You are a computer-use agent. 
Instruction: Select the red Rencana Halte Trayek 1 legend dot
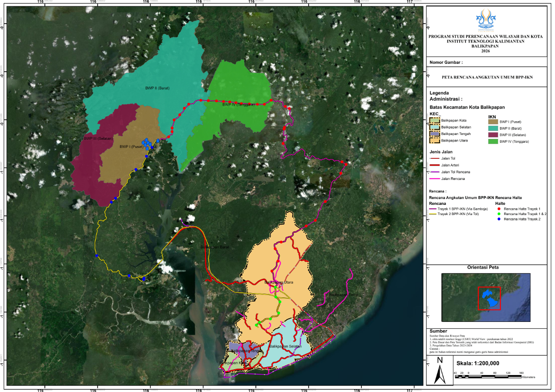(x=499, y=209)
